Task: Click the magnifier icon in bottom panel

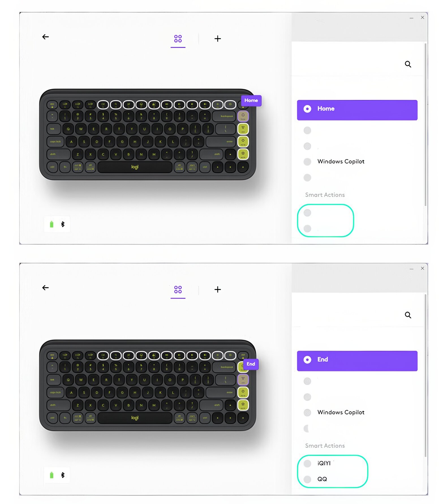Action: pos(408,315)
